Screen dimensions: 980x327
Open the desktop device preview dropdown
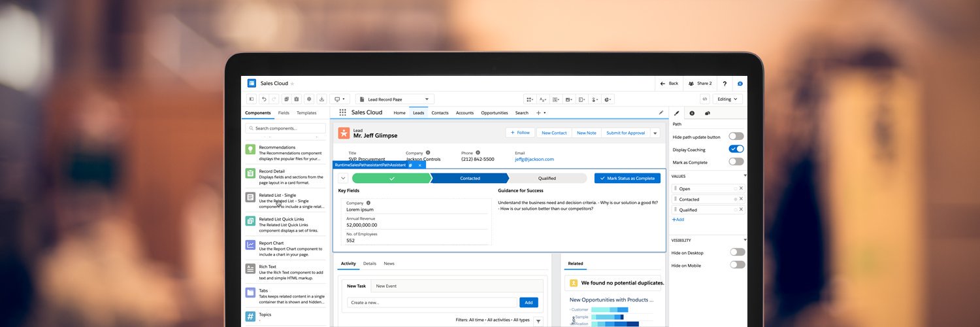tap(339, 99)
